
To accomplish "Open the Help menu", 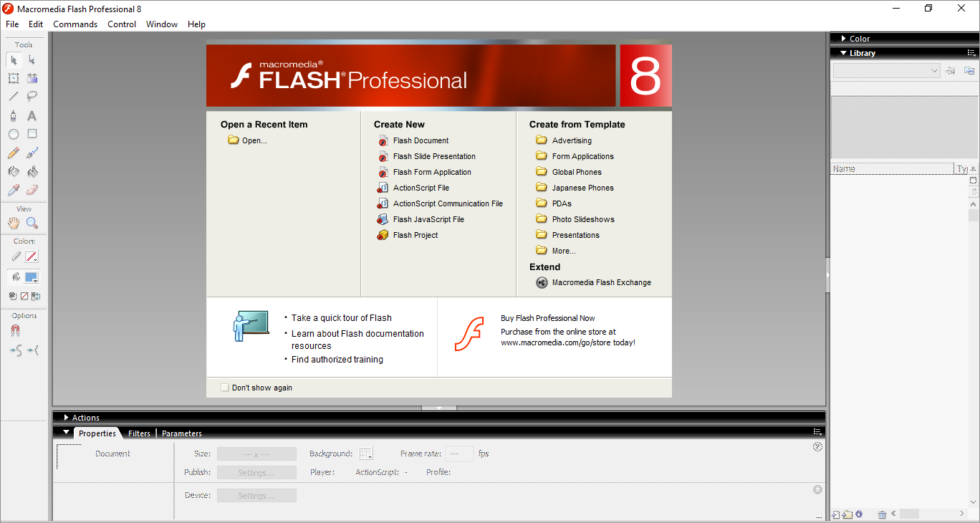I will coord(196,24).
